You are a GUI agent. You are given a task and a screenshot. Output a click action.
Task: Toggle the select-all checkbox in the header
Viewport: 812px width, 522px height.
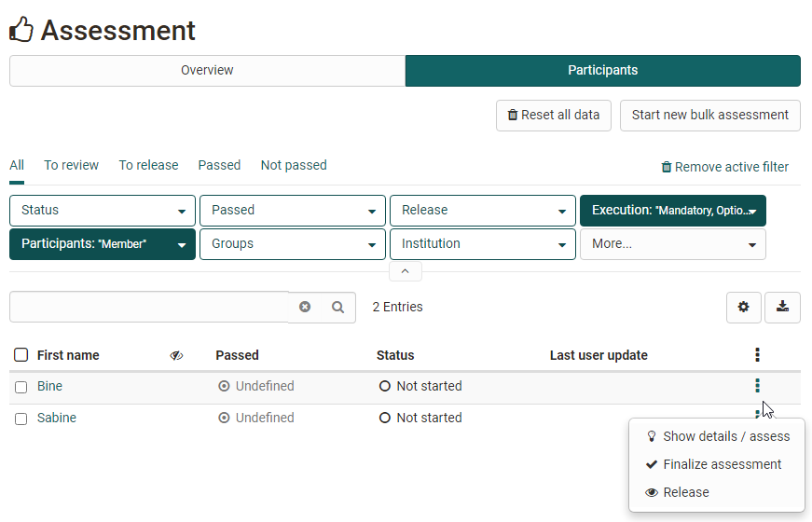(x=21, y=355)
